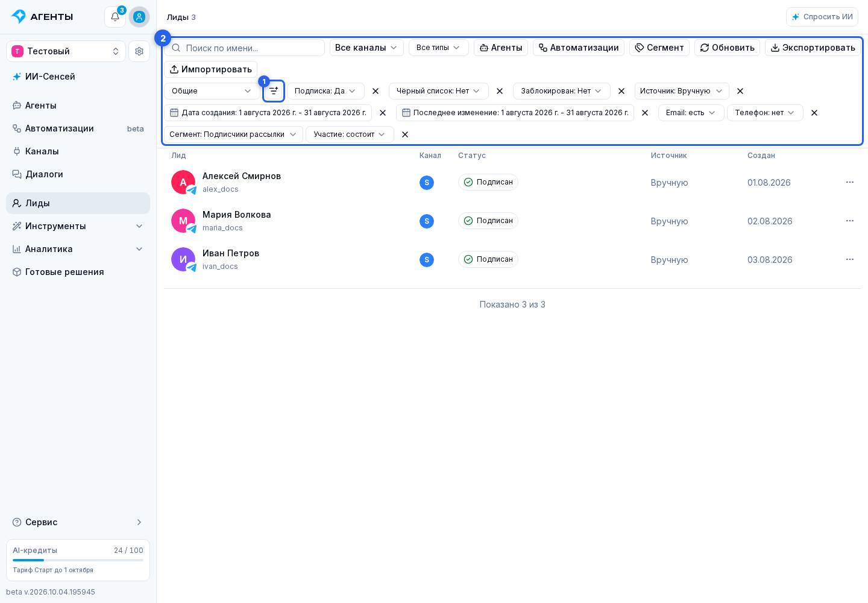Click the AI-кредиты progress bar
Image resolution: width=868 pixels, height=603 pixels.
point(78,560)
